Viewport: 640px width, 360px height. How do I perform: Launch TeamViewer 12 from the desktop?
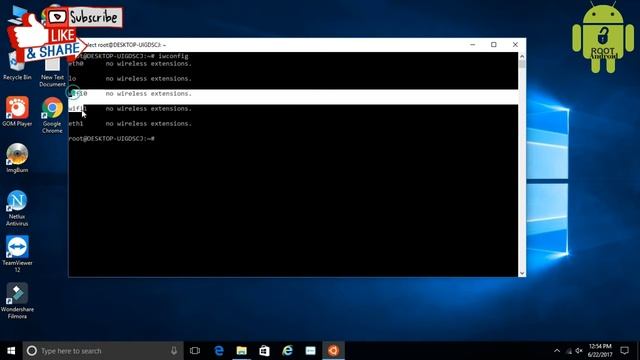tap(17, 254)
